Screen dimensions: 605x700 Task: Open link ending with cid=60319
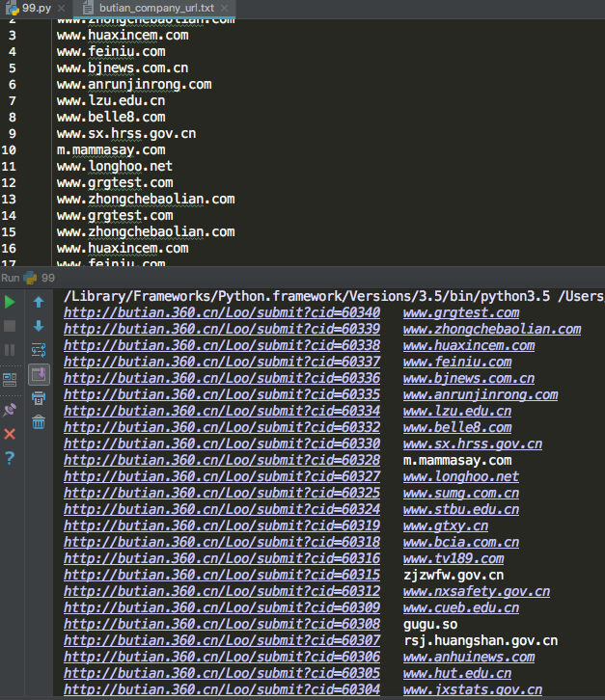[x=222, y=525]
